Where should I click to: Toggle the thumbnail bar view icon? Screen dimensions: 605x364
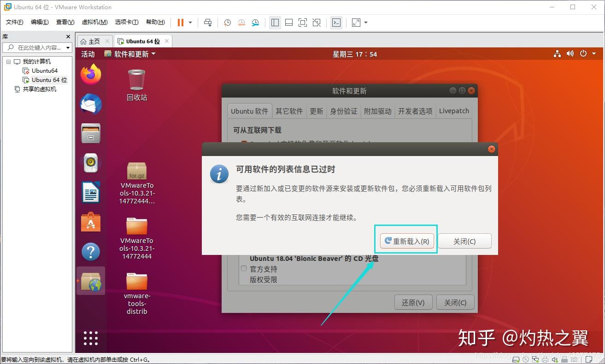(x=289, y=23)
